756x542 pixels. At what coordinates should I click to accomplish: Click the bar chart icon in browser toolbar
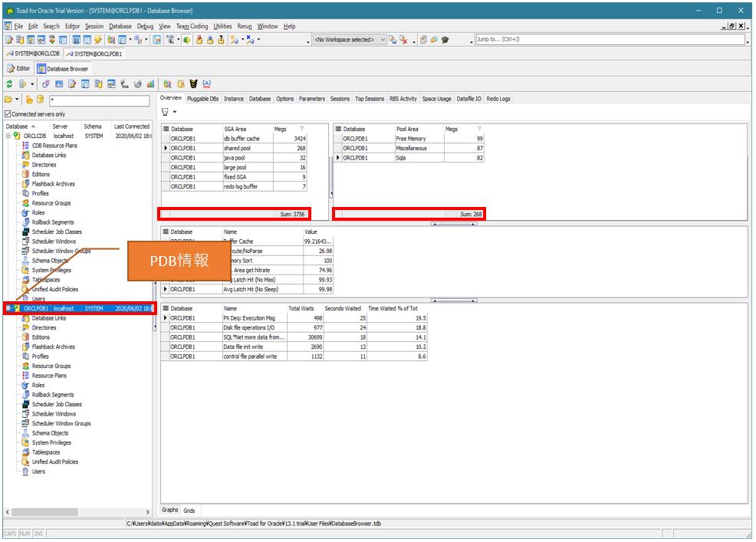coord(150,84)
